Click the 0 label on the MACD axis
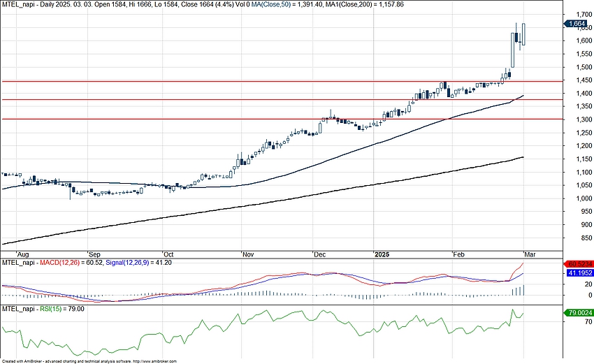594x364 pixels. 591,295
